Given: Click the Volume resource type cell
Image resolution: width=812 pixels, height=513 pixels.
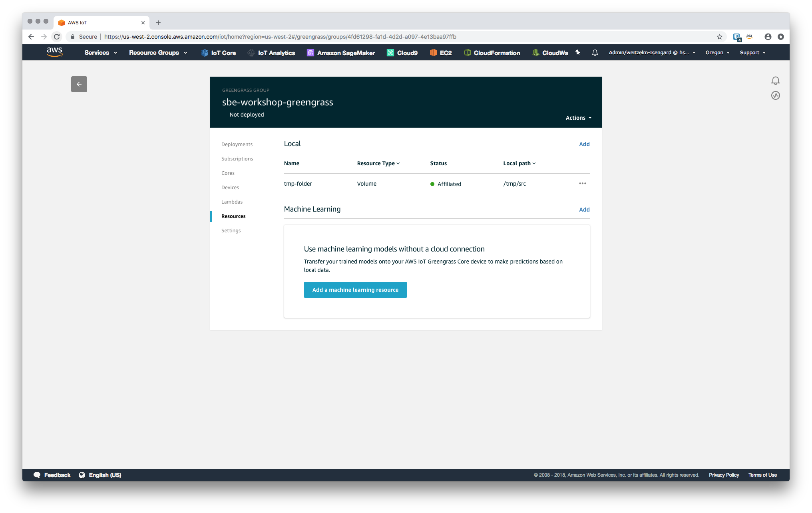Looking at the screenshot, I should [x=366, y=184].
